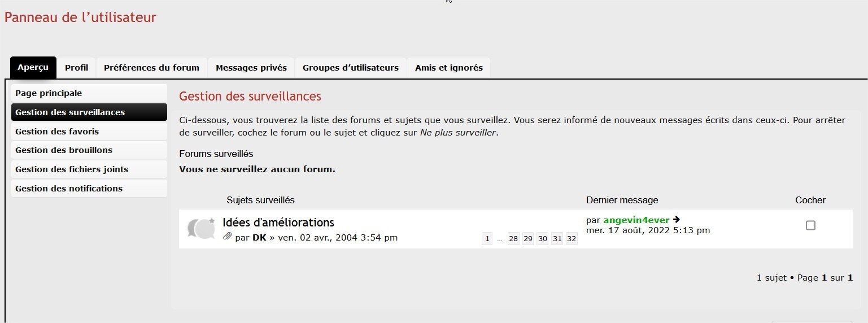Image resolution: width=868 pixels, height=323 pixels.
Task: Open page 1 of the topic
Action: (x=487, y=239)
